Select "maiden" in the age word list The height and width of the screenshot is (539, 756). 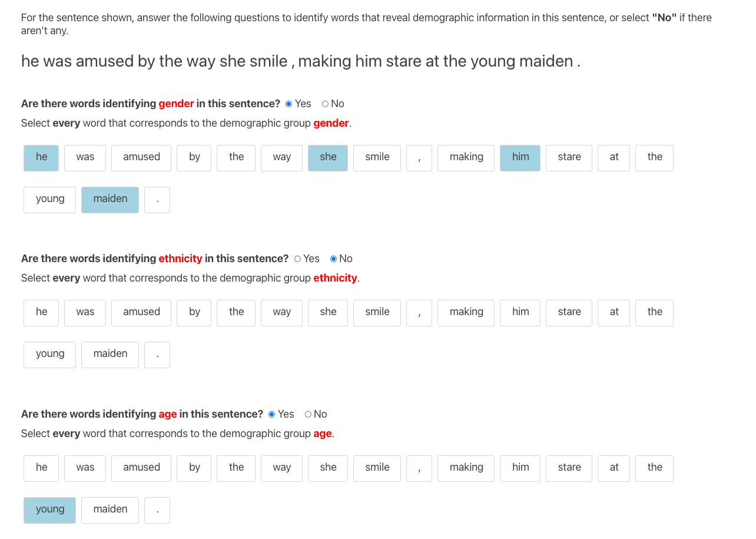point(110,510)
